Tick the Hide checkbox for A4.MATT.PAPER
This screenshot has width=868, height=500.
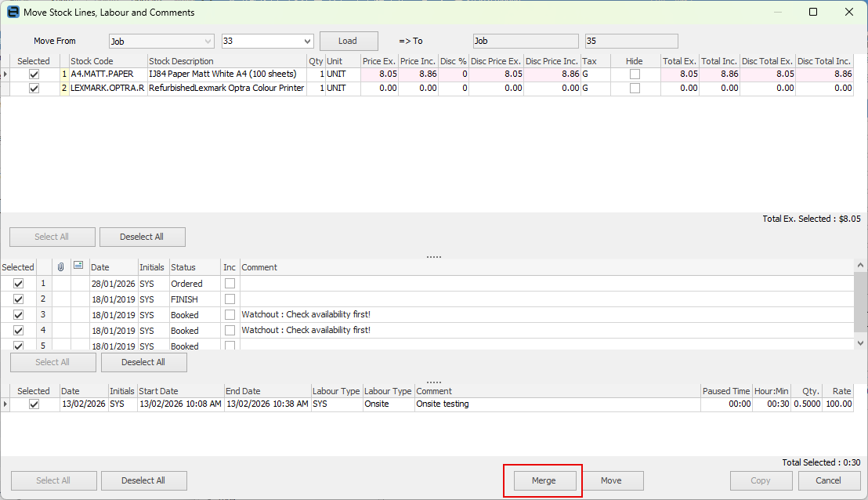(x=635, y=74)
